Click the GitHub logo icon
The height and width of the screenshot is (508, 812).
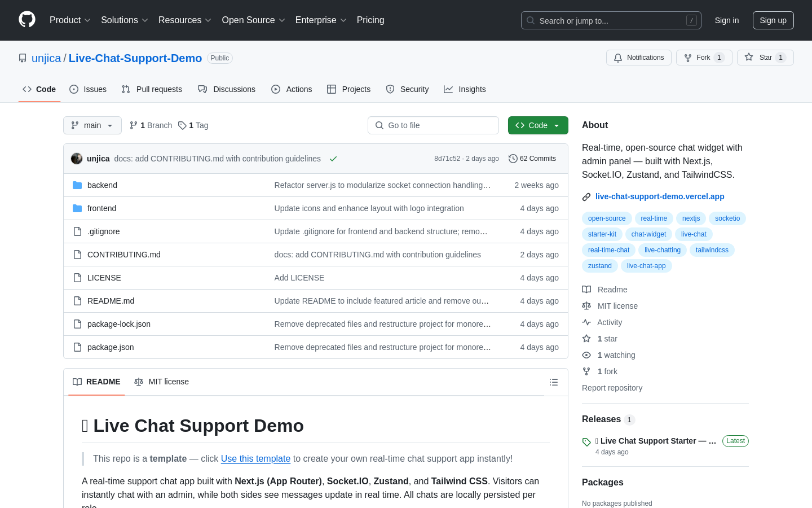click(x=27, y=20)
